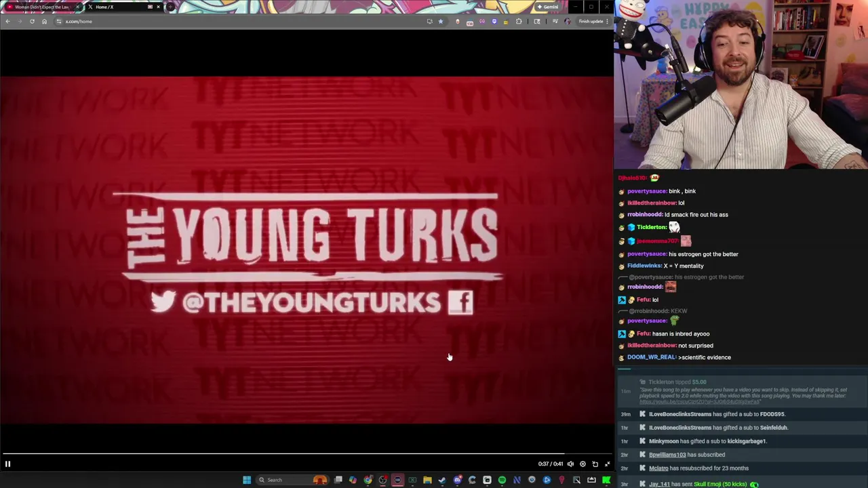Open Steam from the taskbar
This screenshot has width=868, height=488.
point(442,480)
